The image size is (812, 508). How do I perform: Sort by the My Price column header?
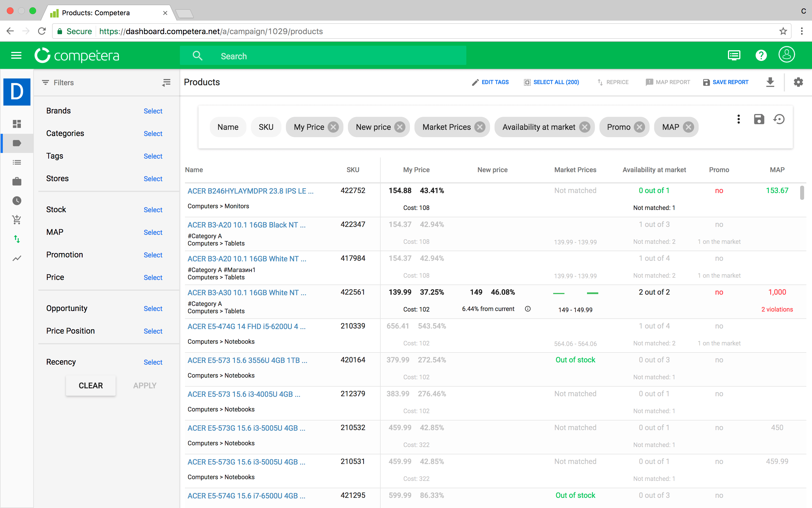pos(416,170)
